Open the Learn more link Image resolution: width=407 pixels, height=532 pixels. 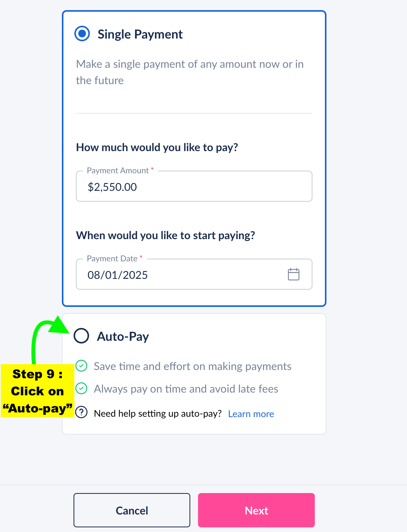pos(251,414)
